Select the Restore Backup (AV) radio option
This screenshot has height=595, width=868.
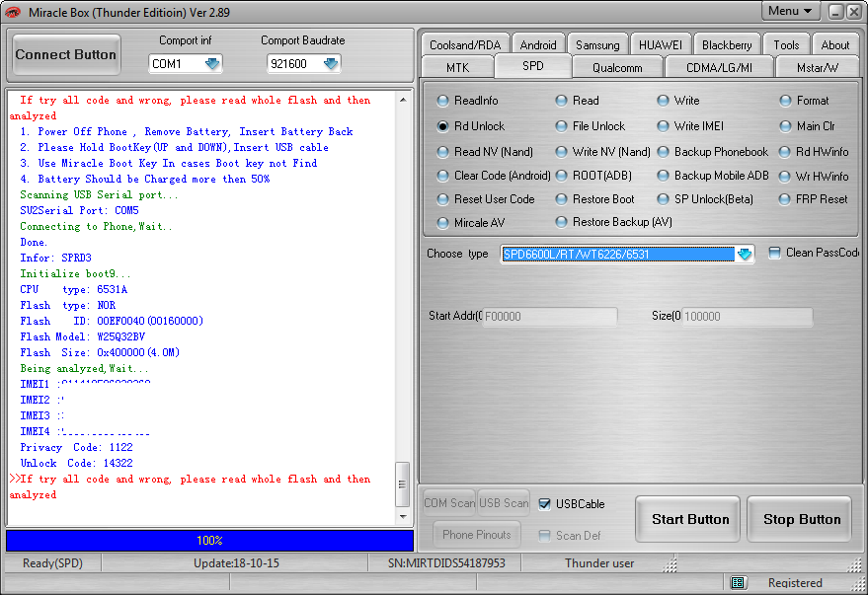pyautogui.click(x=613, y=222)
